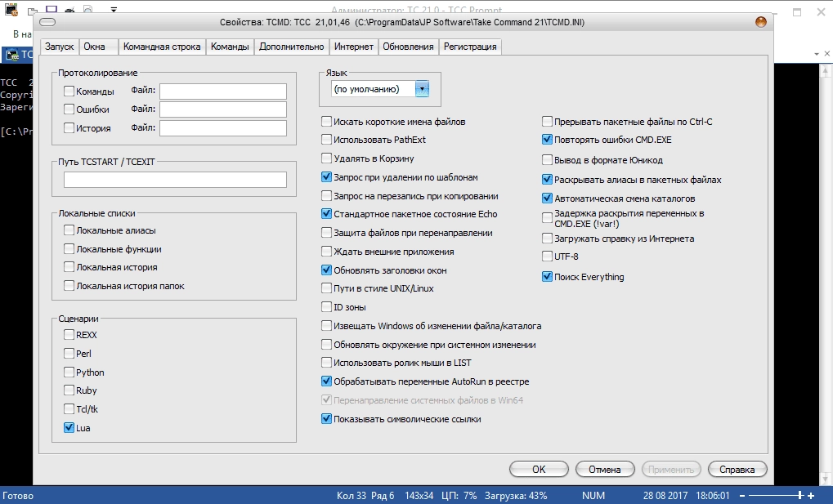Screen dimensions: 833x504
Task: Click the zoom slider handle in status bar
Action: [x=800, y=496]
